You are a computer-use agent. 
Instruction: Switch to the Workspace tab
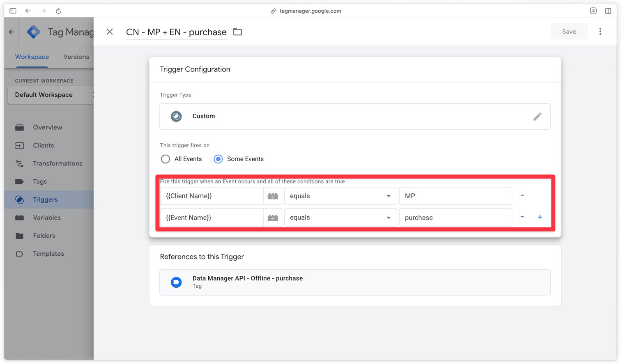click(32, 57)
